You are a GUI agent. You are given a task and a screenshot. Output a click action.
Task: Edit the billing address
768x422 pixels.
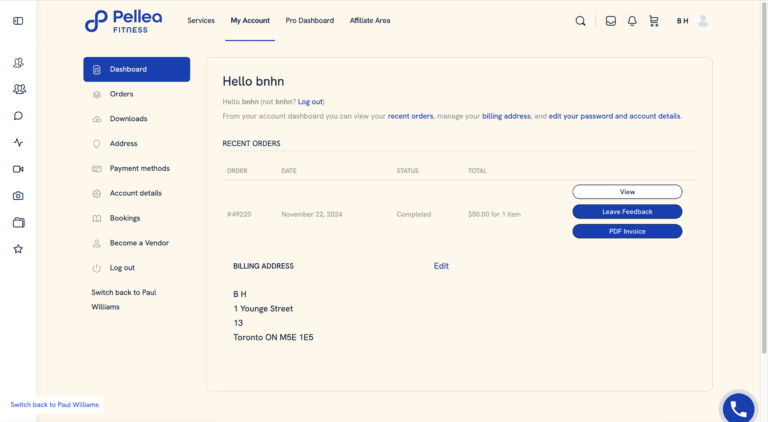[x=441, y=266]
